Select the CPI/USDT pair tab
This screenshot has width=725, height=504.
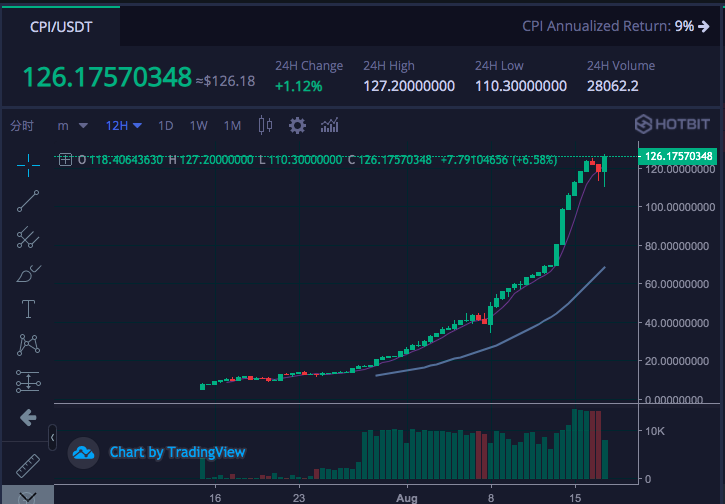tap(61, 27)
